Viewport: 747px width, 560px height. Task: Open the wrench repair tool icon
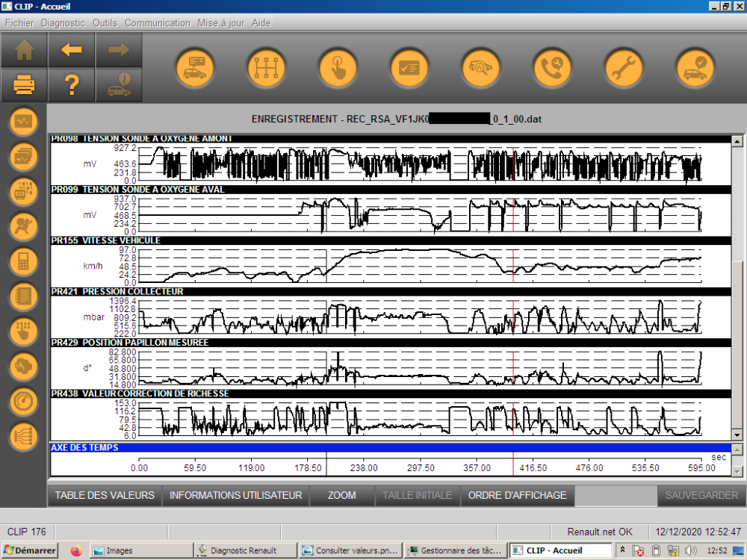[x=623, y=69]
